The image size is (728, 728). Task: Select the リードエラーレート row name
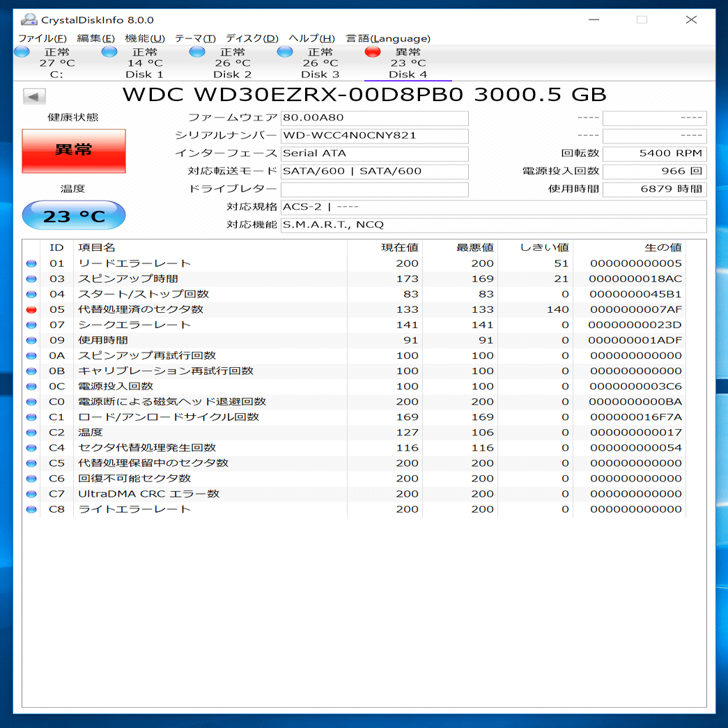[x=134, y=264]
